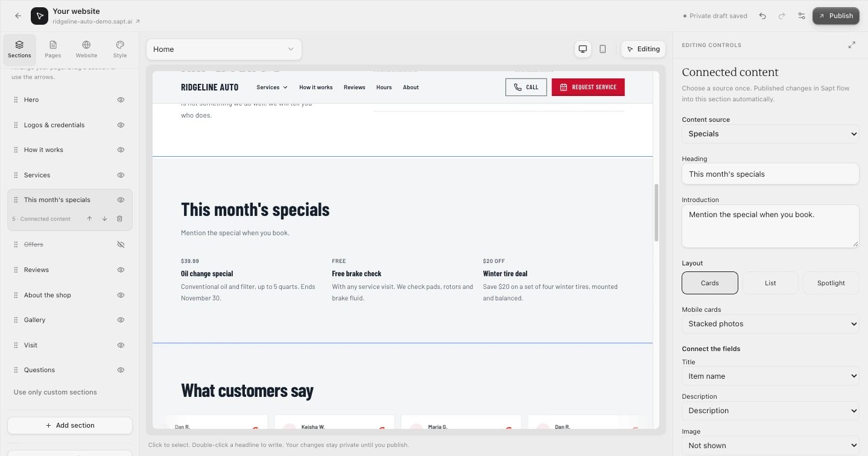Image resolution: width=868 pixels, height=456 pixels.
Task: Open site settings sliders icon
Action: point(802,16)
